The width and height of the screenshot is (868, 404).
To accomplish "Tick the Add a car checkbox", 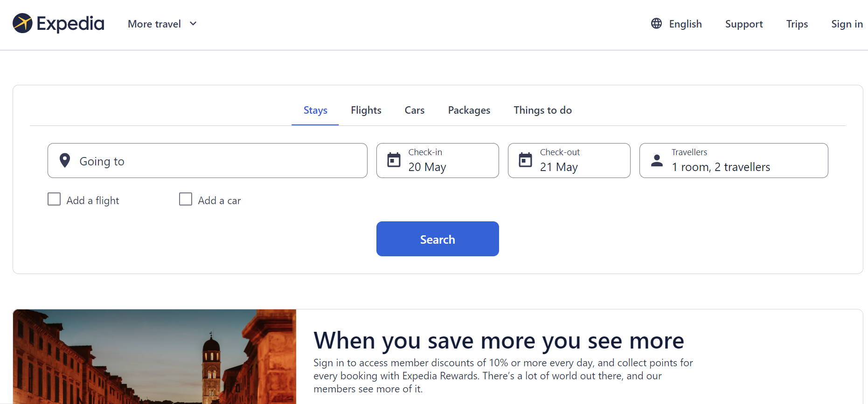I will [186, 199].
